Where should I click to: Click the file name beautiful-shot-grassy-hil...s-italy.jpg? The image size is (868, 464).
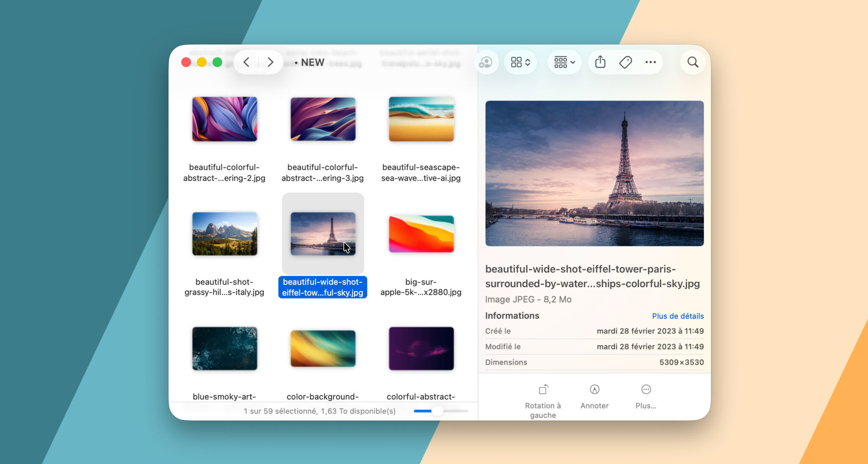pos(224,287)
